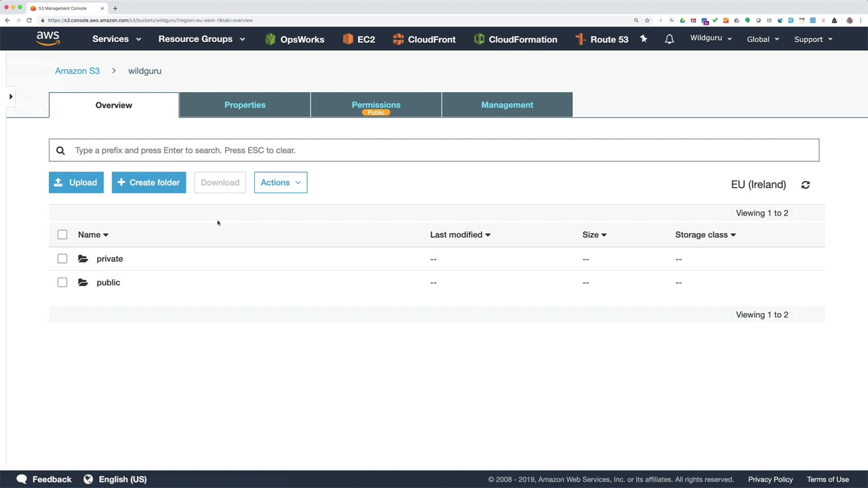Click the language globe icon
This screenshot has height=488, width=868.
coord(88,479)
